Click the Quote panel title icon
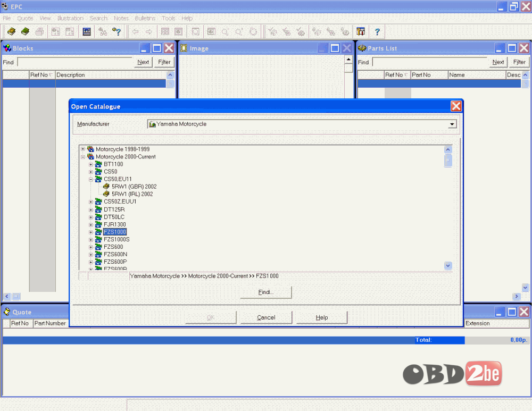Screen dimensions: 532x411 pos(7,312)
